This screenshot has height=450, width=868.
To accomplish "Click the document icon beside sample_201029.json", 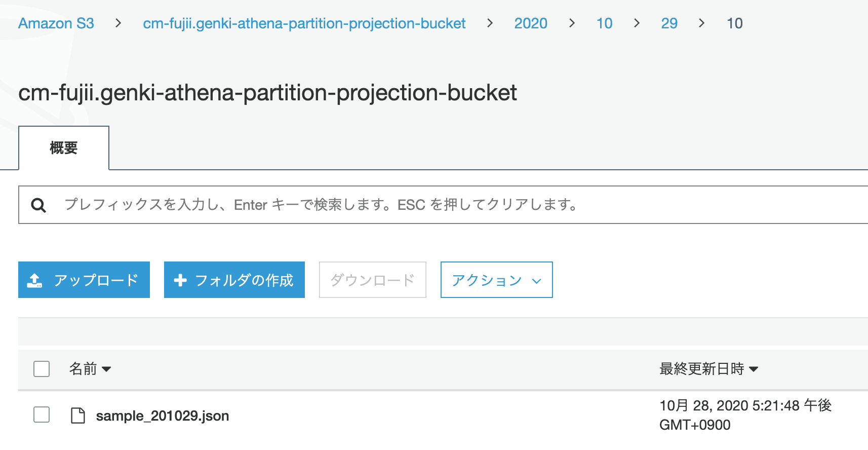I will pyautogui.click(x=78, y=415).
